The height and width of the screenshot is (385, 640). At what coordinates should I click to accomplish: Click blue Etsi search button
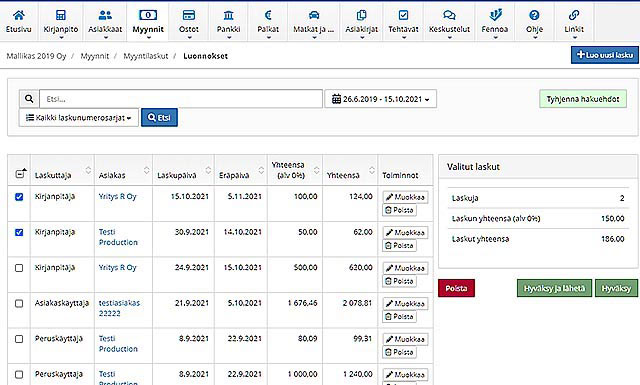point(159,118)
